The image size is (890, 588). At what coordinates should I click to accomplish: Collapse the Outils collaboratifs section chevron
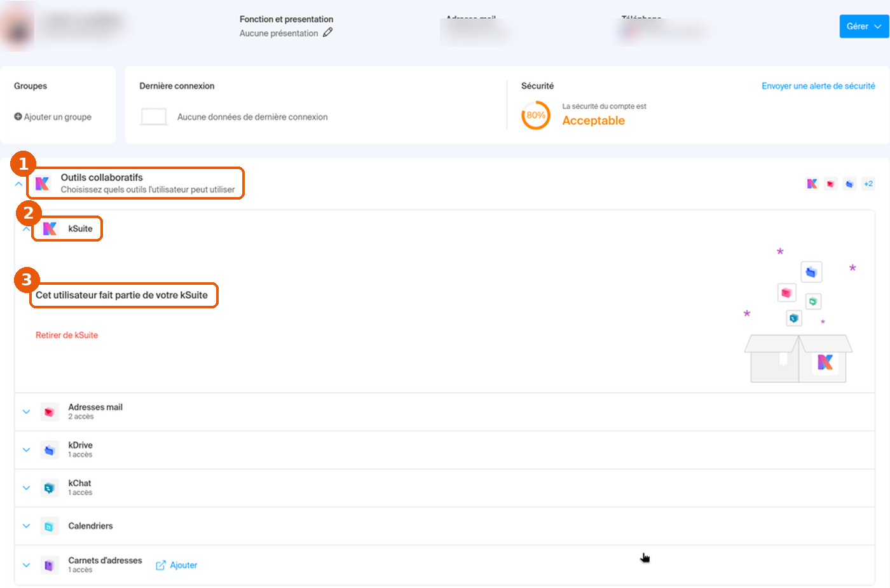[x=18, y=184]
